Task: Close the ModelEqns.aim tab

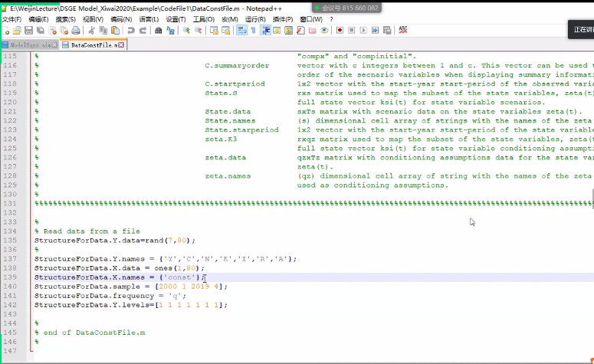Action: 54,45
